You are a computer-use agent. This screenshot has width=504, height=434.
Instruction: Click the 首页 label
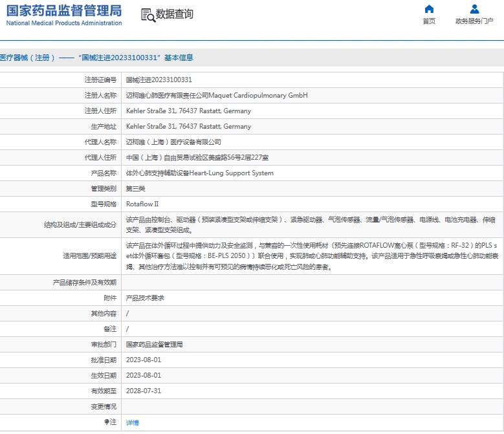click(x=429, y=21)
